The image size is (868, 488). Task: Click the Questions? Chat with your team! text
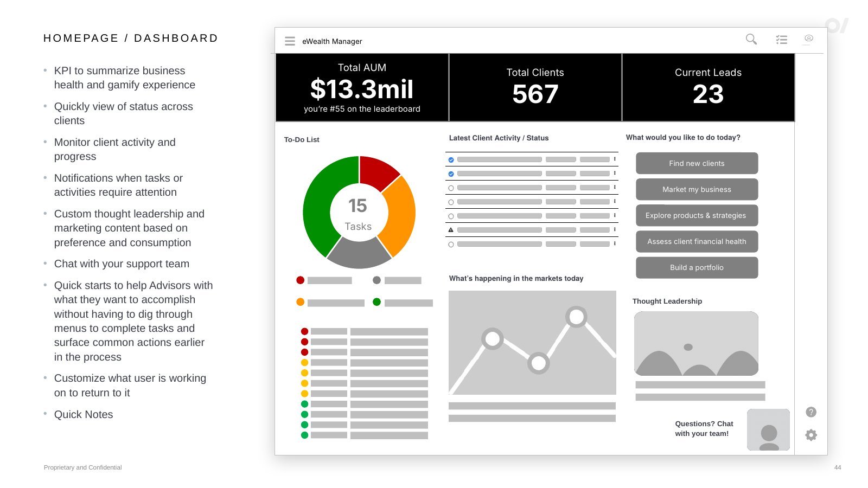click(704, 428)
